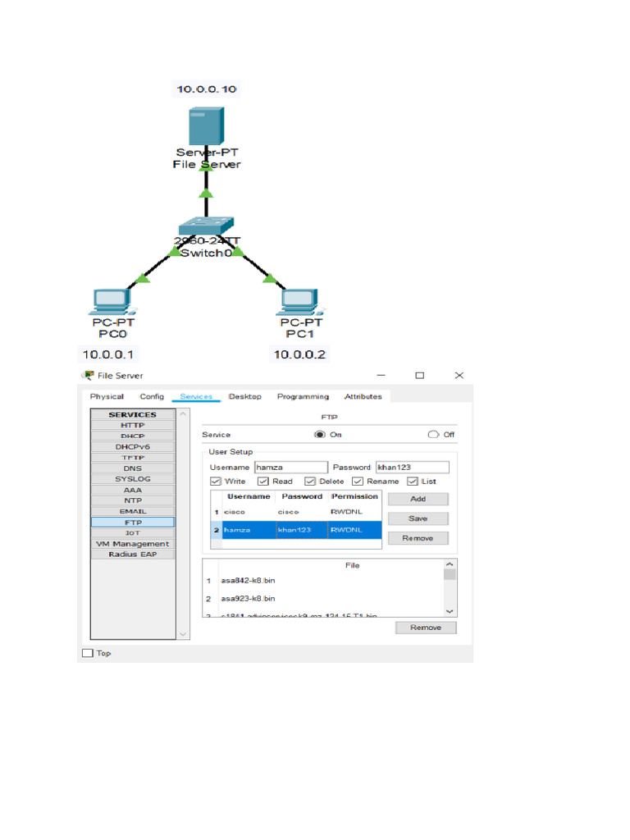Click the Password input field
This screenshot has height=840, width=630.
tap(412, 467)
